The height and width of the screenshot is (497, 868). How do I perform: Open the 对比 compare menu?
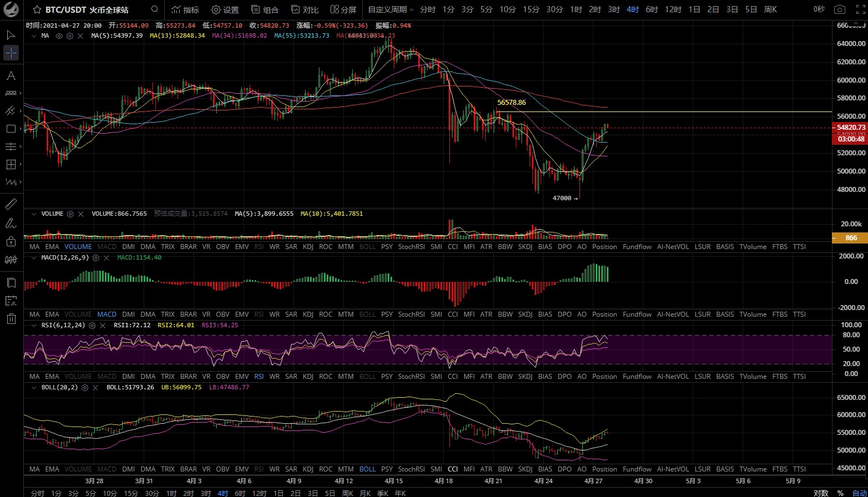point(304,9)
